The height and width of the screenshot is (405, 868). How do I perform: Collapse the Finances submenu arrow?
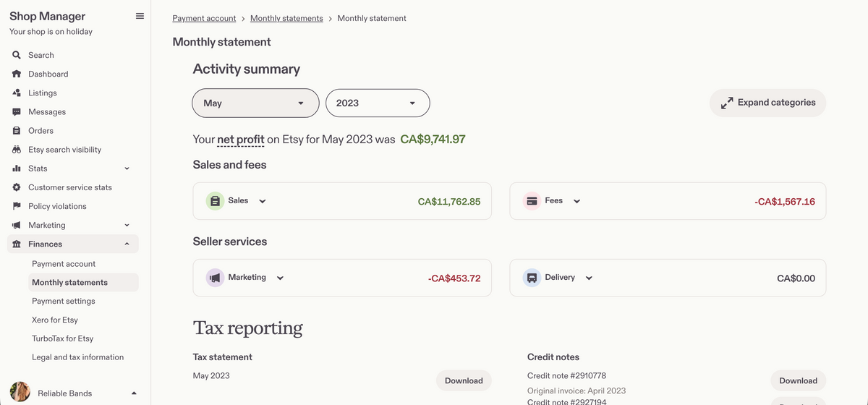127,244
